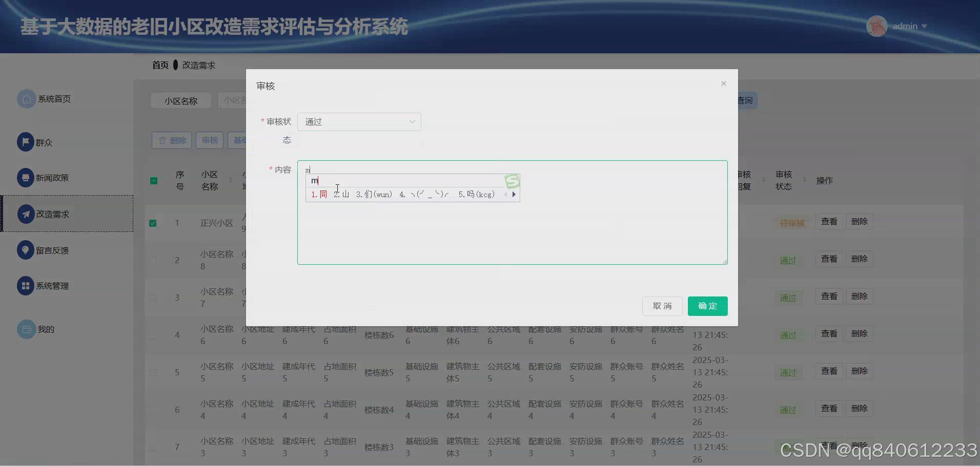This screenshot has width=980, height=467.
Task: Pick IME candidate 1 同
Action: click(319, 195)
